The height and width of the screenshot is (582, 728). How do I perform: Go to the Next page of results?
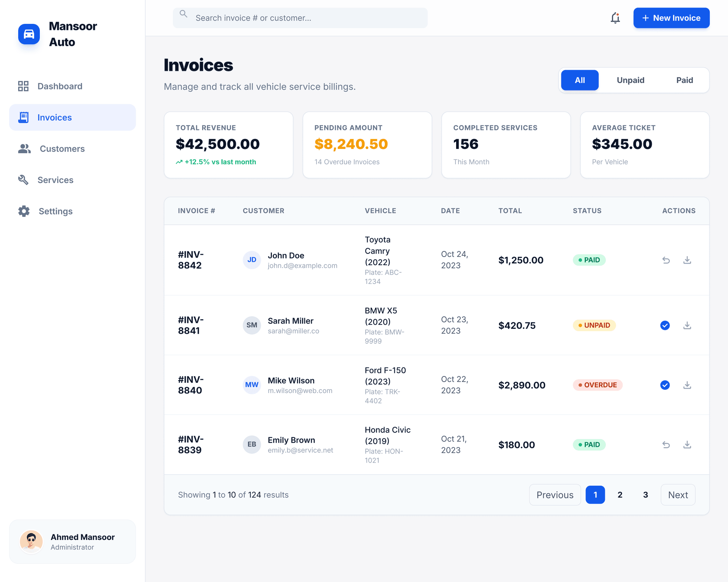(678, 494)
